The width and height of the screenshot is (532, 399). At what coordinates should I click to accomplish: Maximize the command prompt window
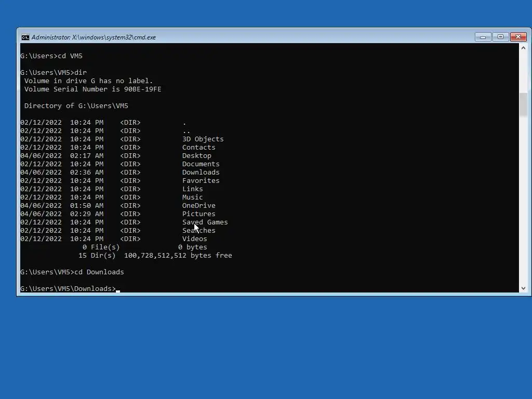pyautogui.click(x=500, y=37)
